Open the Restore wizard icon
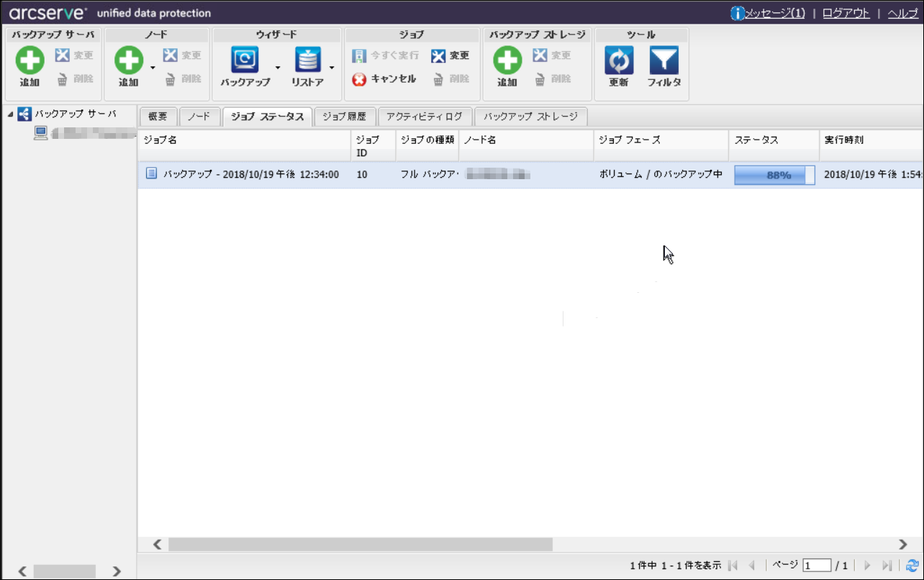 [307, 60]
